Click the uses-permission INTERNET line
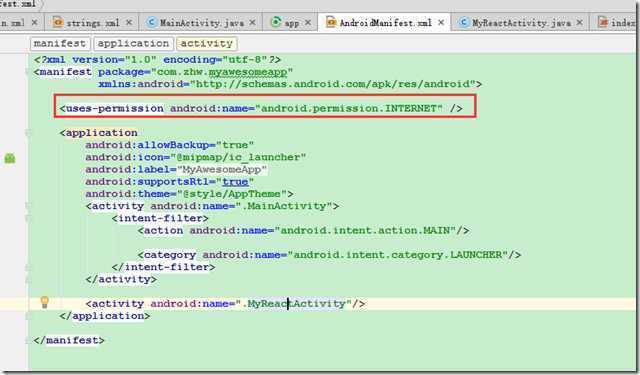This screenshot has width=640, height=375. coord(261,109)
